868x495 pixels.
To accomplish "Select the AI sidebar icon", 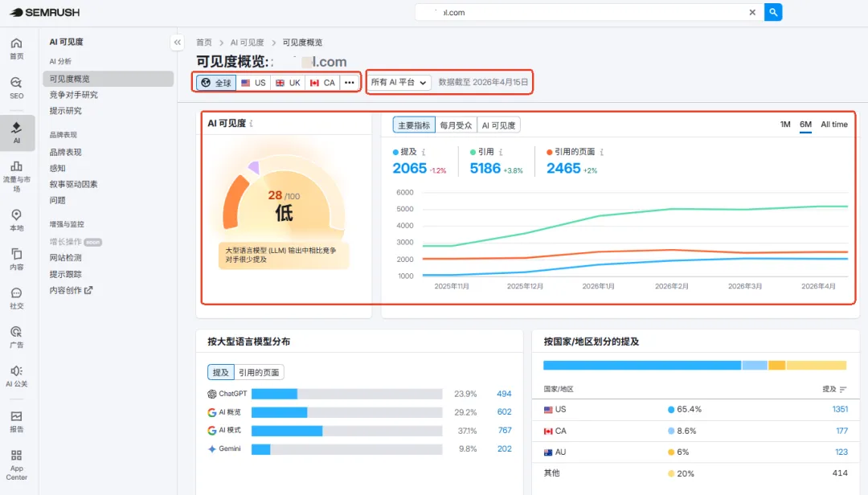I will pos(17,133).
